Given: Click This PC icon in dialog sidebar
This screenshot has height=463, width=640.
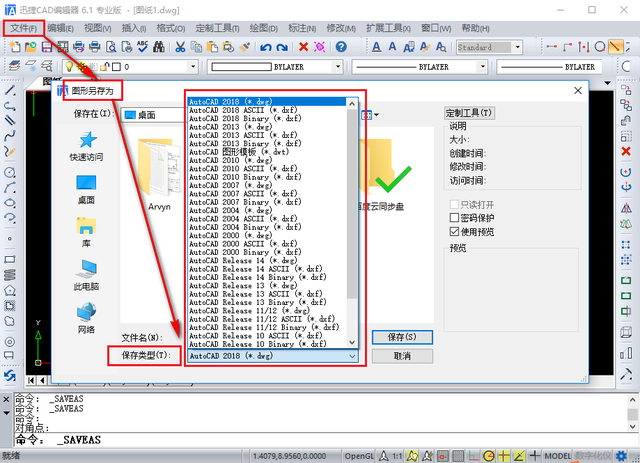Looking at the screenshot, I should click(x=86, y=275).
